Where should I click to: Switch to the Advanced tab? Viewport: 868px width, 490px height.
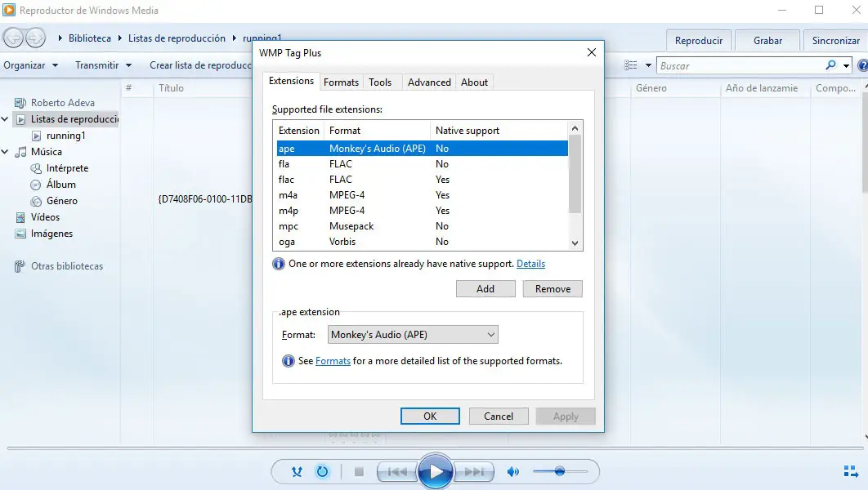tap(429, 82)
